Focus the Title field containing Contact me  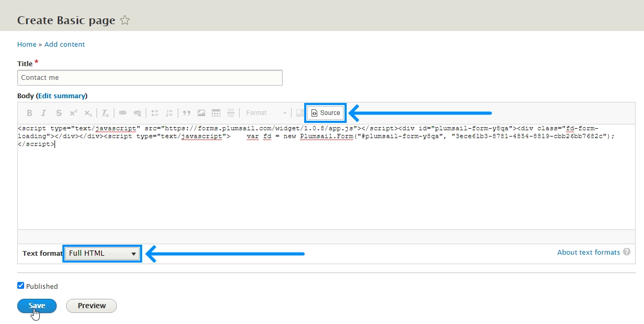[x=150, y=78]
